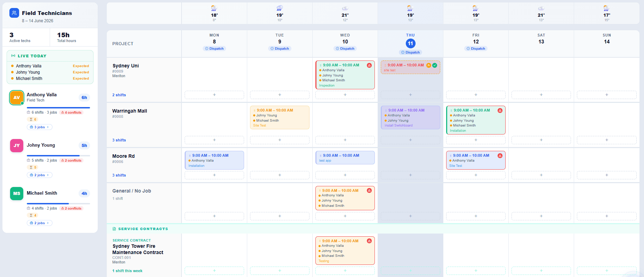
Task: Click the 2 conflicts badge for Michael Smith
Action: 71,209
